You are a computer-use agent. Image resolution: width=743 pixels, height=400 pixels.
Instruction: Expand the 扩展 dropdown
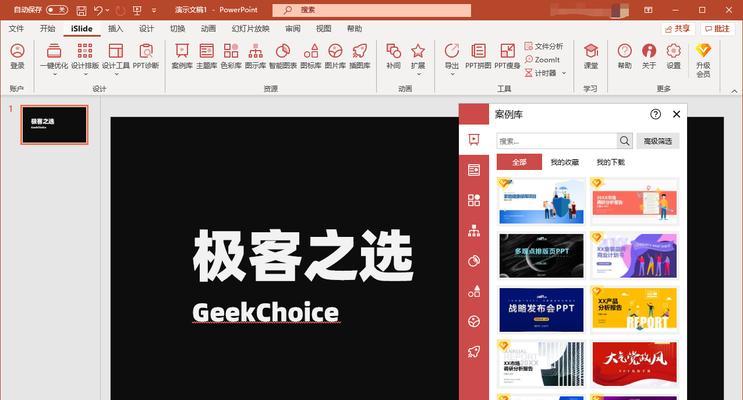tap(418, 74)
